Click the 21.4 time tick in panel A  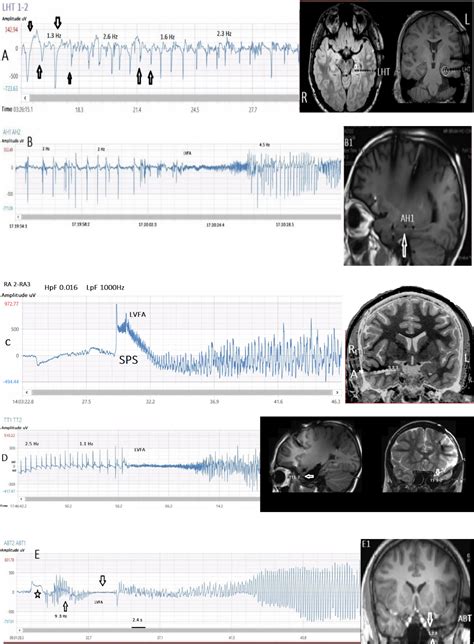click(137, 110)
